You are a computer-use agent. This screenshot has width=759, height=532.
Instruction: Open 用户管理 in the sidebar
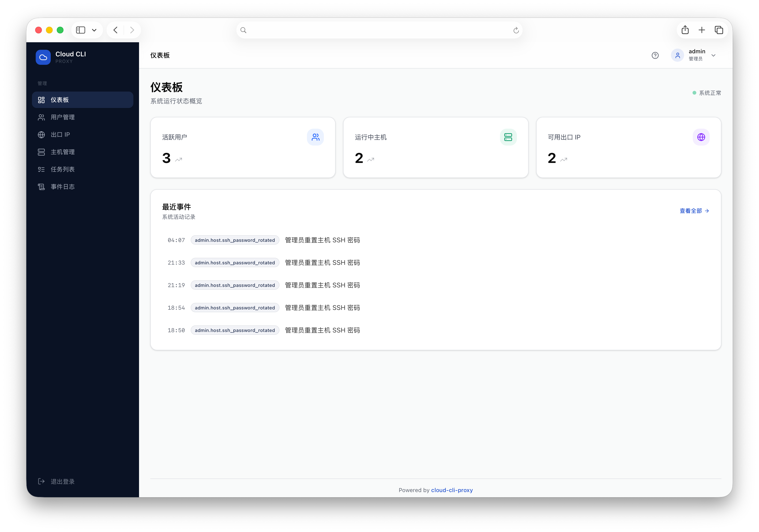pyautogui.click(x=83, y=117)
